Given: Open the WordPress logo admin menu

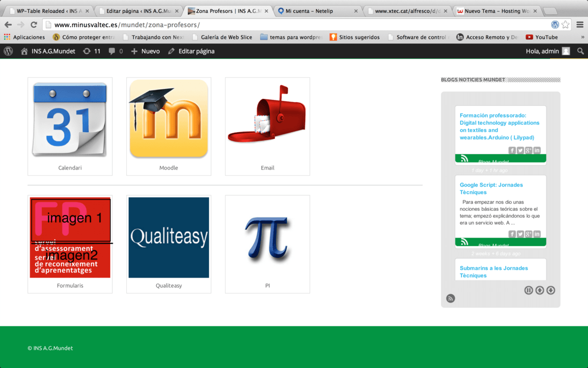Looking at the screenshot, I should click(8, 51).
